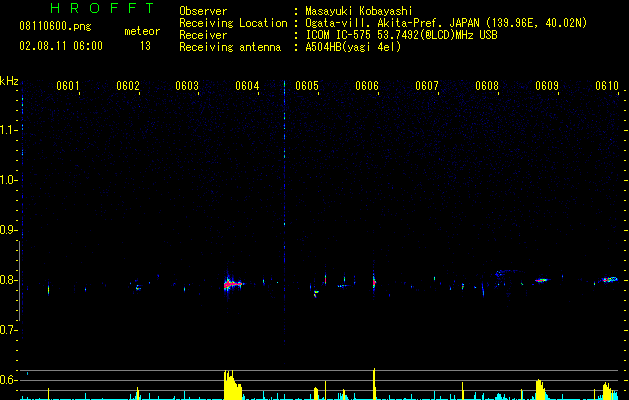Image resolution: width=629 pixels, height=400 pixels.
Task: Click the Receiving Location label
Action: pos(233,23)
